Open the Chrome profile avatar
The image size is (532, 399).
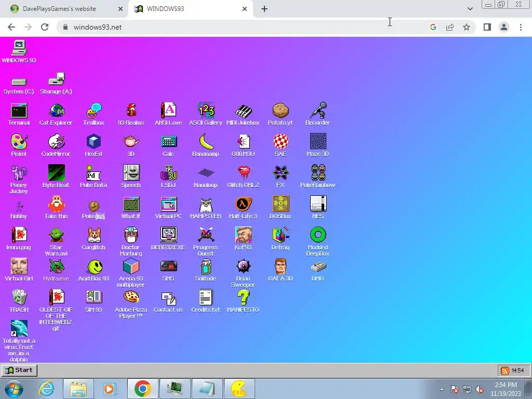[504, 27]
